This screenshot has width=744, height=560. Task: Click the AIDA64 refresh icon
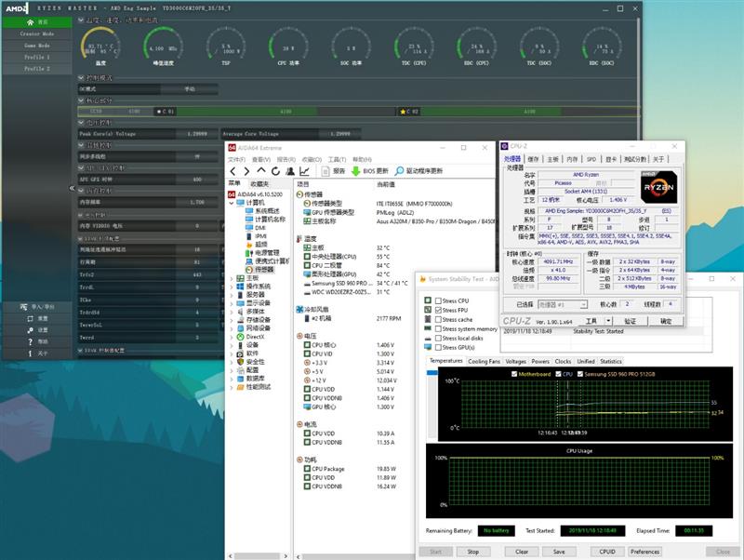point(276,171)
